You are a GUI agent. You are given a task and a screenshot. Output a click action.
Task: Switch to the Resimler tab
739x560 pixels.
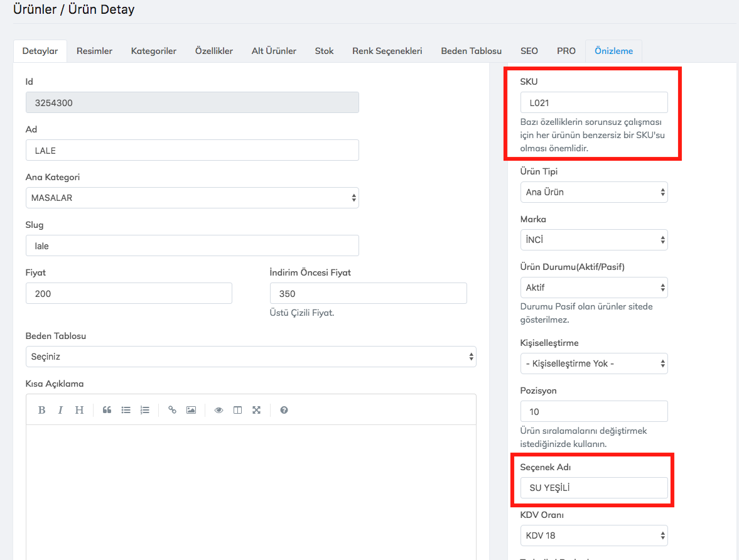pos(94,51)
